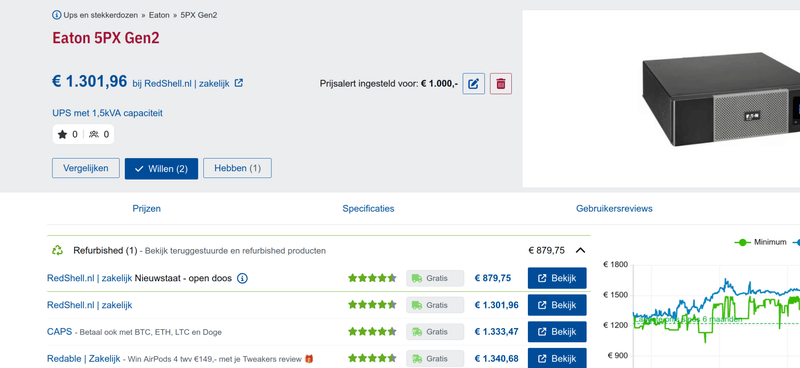Screen dimensions: 800x368
Task: Switch to the Gebruikersreviews tab
Action: click(x=614, y=208)
